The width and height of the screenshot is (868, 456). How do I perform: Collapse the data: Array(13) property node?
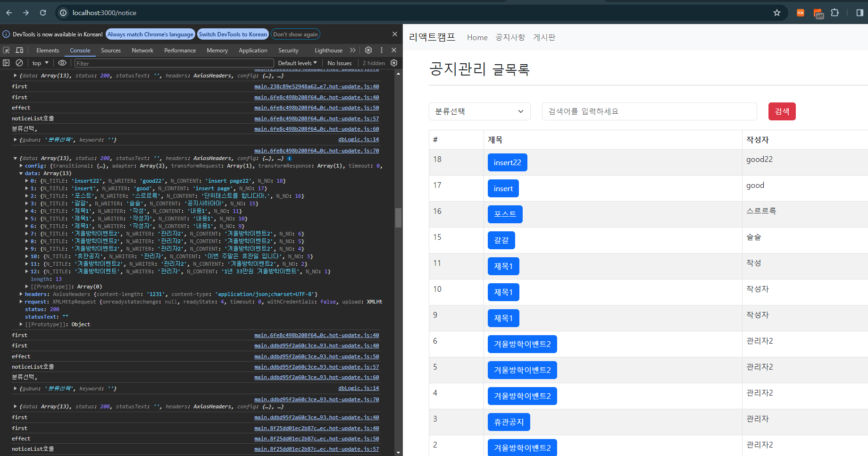pos(21,174)
